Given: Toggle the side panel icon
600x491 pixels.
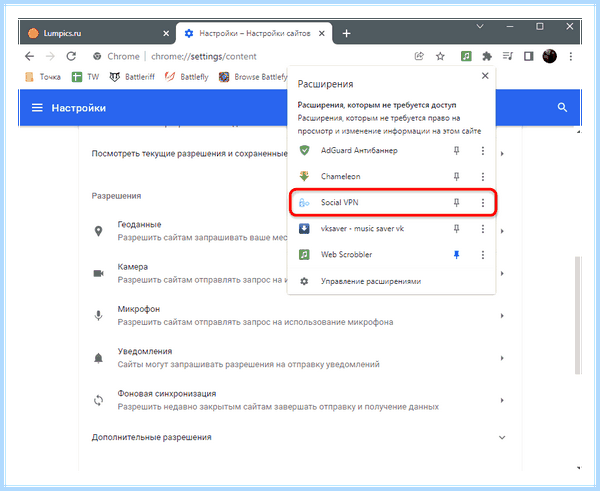Looking at the screenshot, I should [x=528, y=57].
